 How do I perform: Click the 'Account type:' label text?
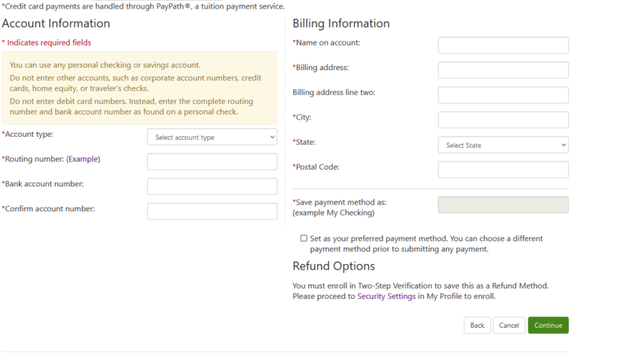(x=29, y=134)
